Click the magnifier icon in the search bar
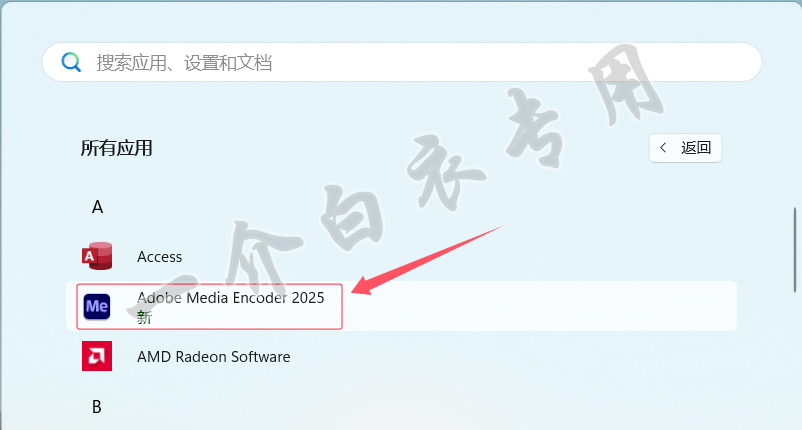The width and height of the screenshot is (802, 430). pyautogui.click(x=71, y=62)
